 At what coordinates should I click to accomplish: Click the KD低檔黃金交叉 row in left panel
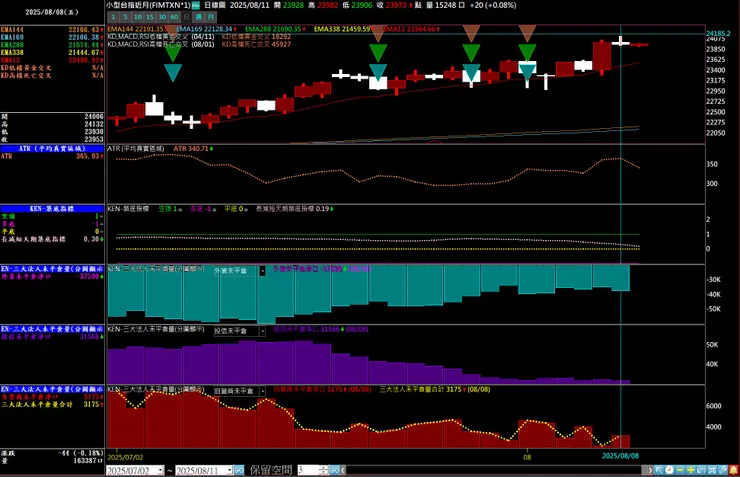(52, 67)
